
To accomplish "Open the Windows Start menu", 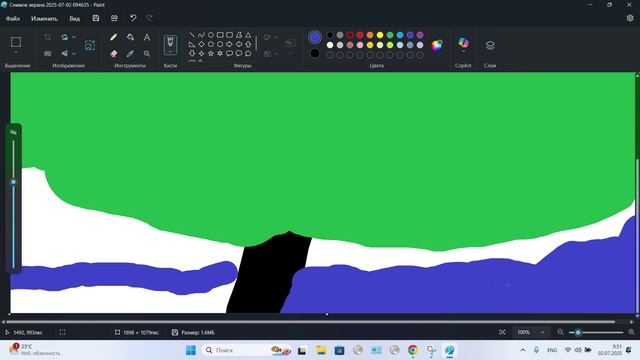I will pos(191,350).
